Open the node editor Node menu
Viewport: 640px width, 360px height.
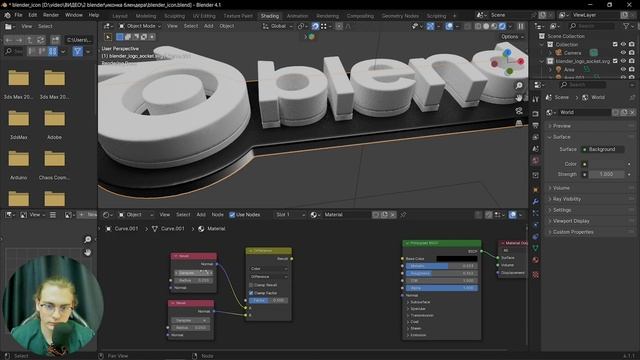point(217,215)
